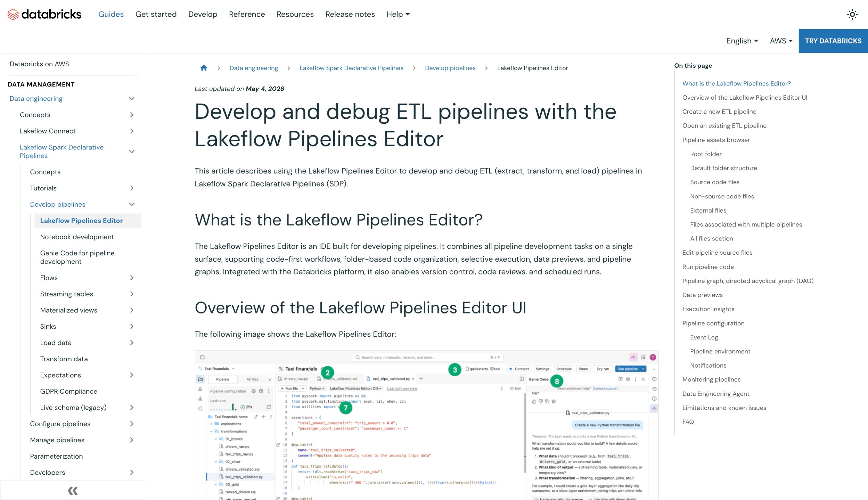Viewport: 868px width, 500px height.
Task: Open the English language dropdown
Action: click(x=742, y=41)
